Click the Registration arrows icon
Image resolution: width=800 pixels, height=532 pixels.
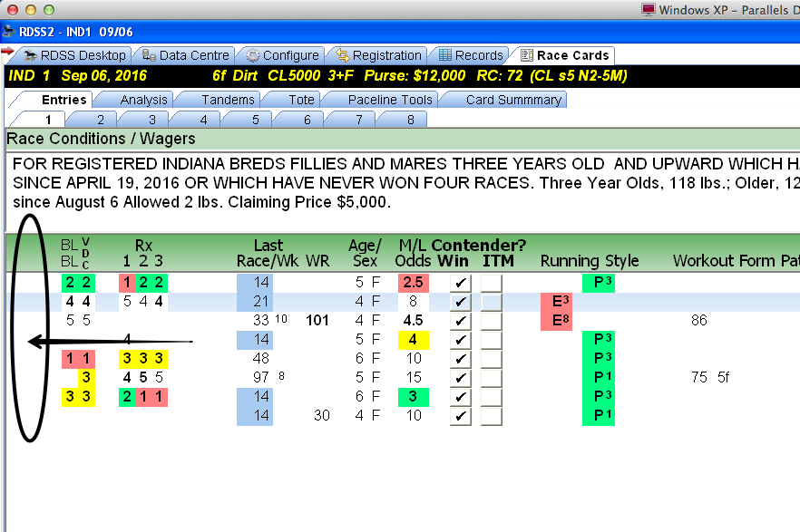click(342, 55)
